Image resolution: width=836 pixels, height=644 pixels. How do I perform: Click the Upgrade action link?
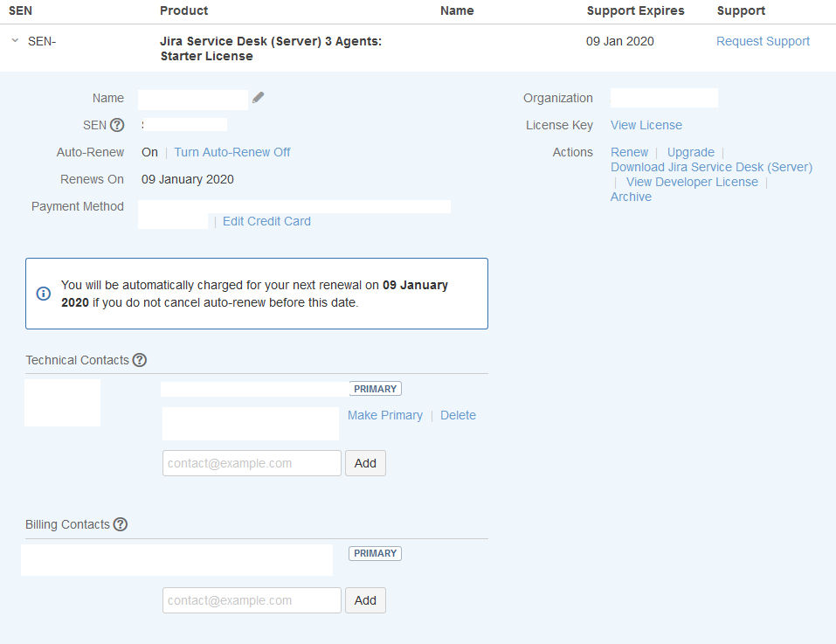click(690, 152)
